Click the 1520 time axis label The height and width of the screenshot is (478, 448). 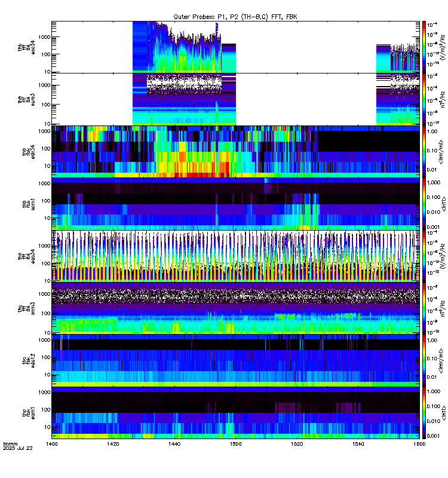coord(297,444)
